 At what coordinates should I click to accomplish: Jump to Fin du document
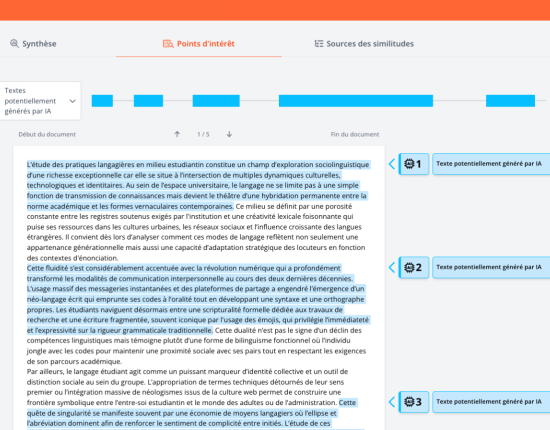355,134
